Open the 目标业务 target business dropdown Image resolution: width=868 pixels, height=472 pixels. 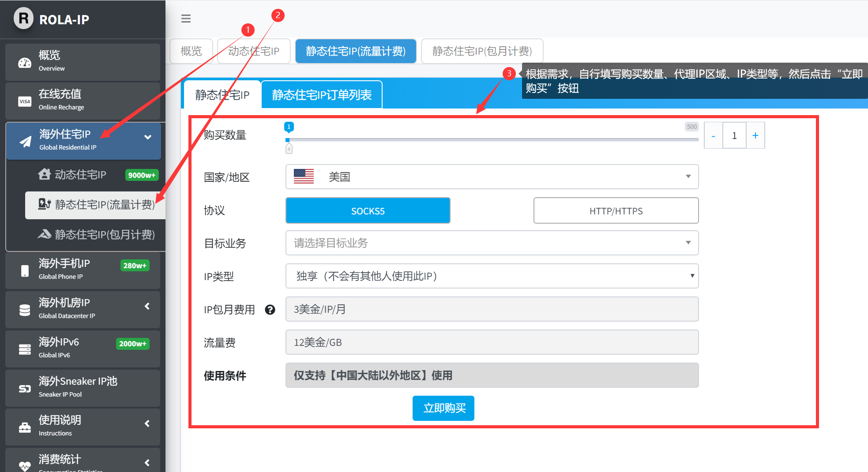(492, 243)
